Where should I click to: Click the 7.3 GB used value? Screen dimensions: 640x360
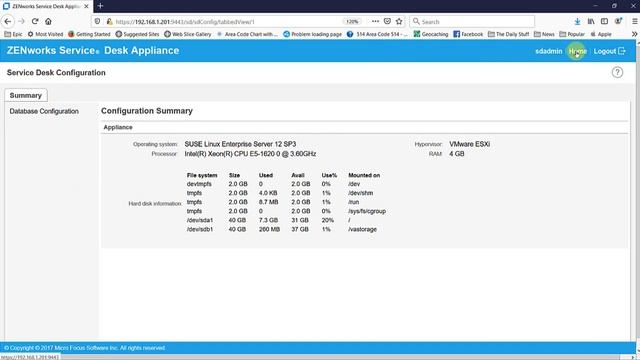point(268,220)
